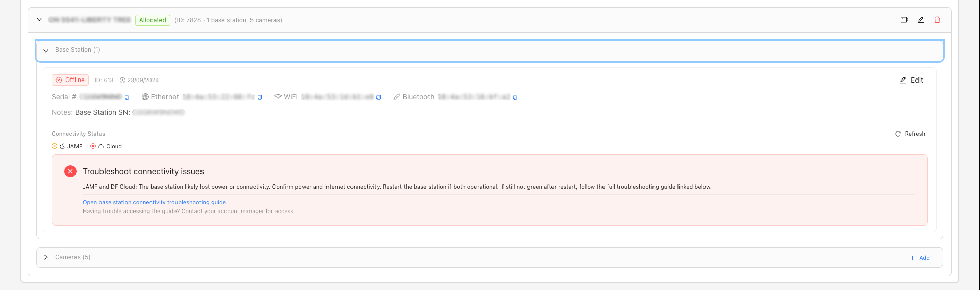Click the Allocated status tag
Image resolution: width=980 pixels, height=290 pixels.
tap(153, 20)
